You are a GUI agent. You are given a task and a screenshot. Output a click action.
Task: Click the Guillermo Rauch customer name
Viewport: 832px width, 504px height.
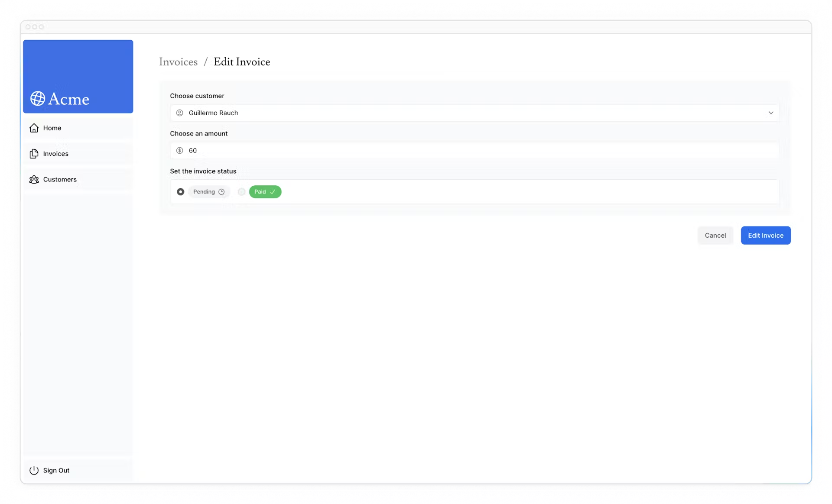point(213,113)
